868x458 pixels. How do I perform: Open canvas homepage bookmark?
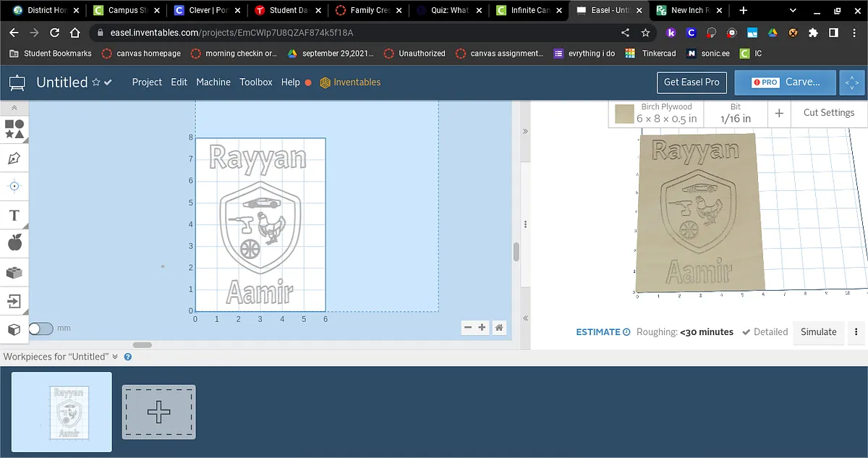click(x=141, y=54)
